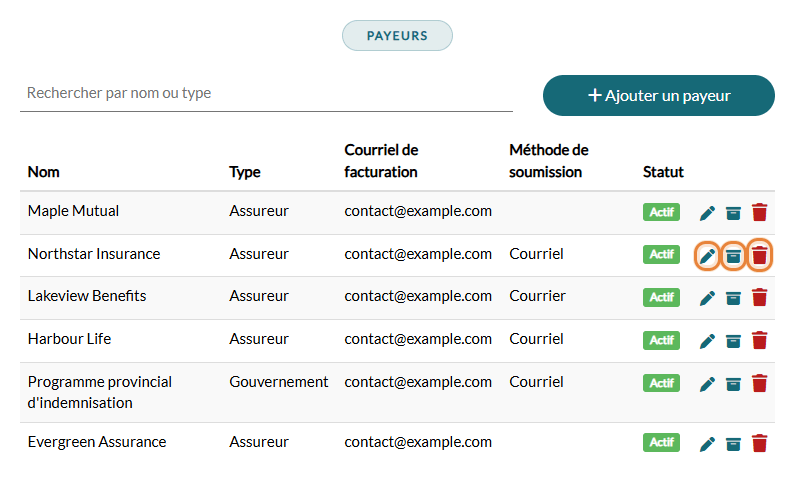This screenshot has width=795, height=484.
Task: Click the Méthode de soumission header
Action: [549, 161]
